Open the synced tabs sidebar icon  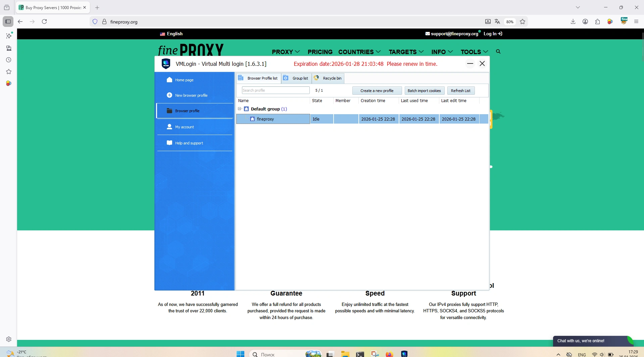pos(9,48)
